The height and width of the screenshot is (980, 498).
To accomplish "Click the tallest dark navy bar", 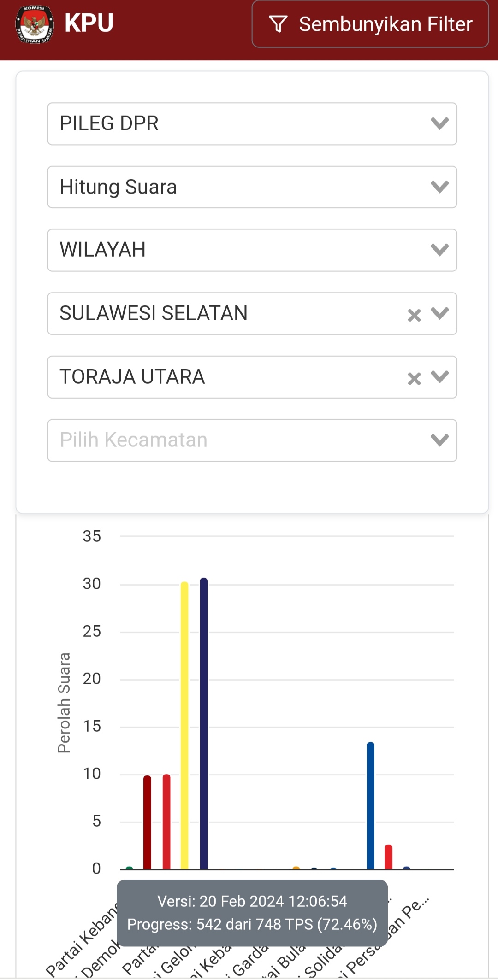I will [204, 723].
